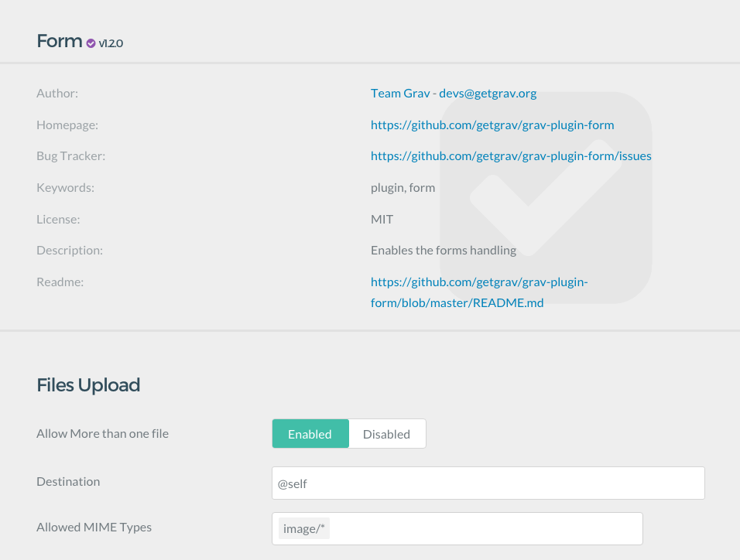The width and height of the screenshot is (740, 560).
Task: Click the v1.2.0 version label
Action: (109, 43)
